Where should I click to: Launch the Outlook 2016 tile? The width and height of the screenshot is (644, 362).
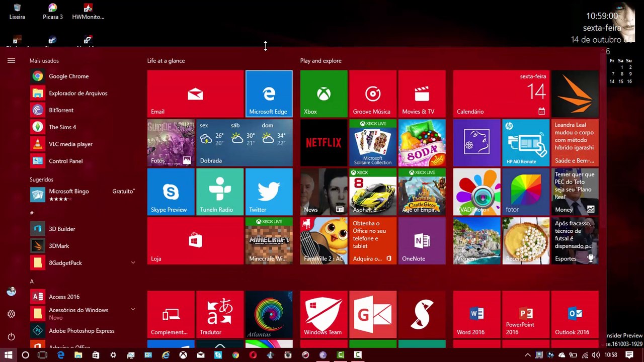(x=575, y=314)
